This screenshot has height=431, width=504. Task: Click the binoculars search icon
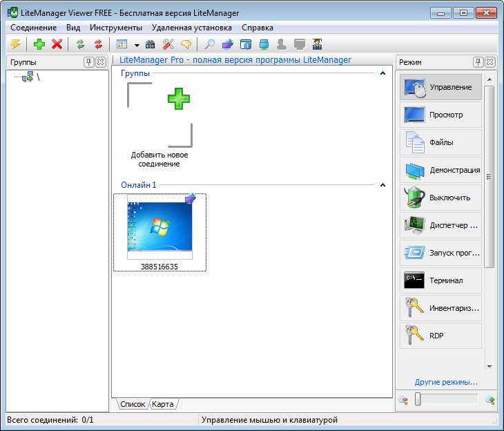[150, 44]
